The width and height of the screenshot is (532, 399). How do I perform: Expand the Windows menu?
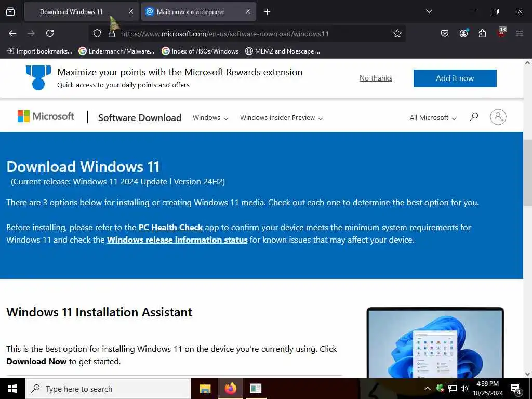[x=210, y=118]
